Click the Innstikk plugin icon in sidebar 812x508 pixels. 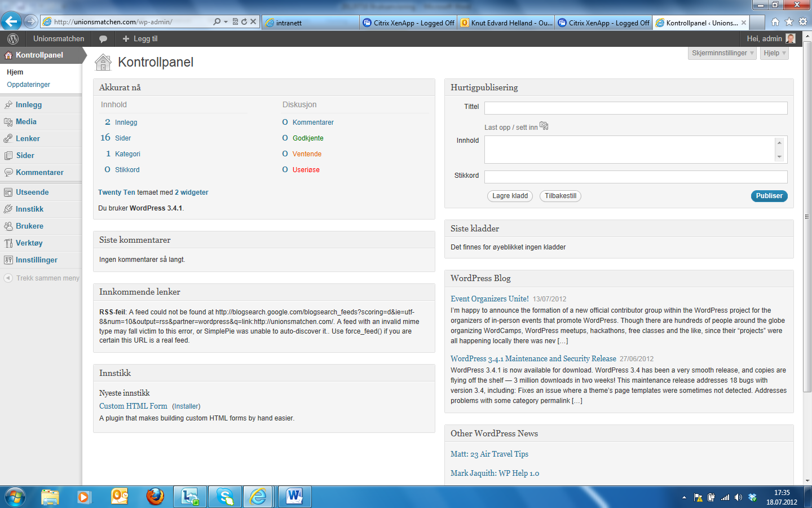[x=8, y=209]
